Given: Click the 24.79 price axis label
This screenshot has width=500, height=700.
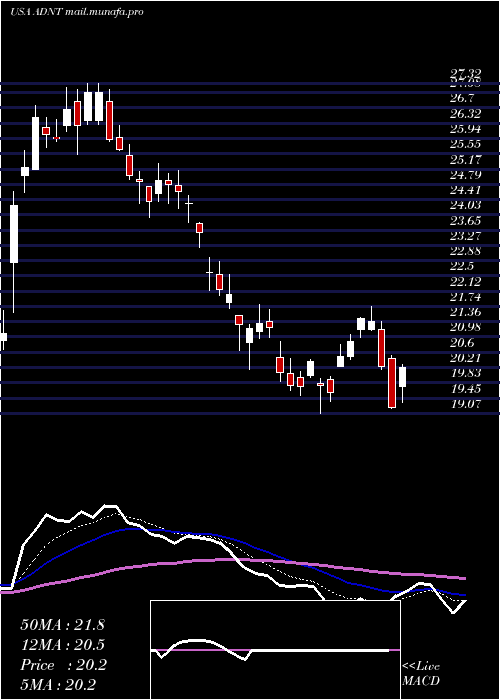Looking at the screenshot, I should pyautogui.click(x=465, y=175).
